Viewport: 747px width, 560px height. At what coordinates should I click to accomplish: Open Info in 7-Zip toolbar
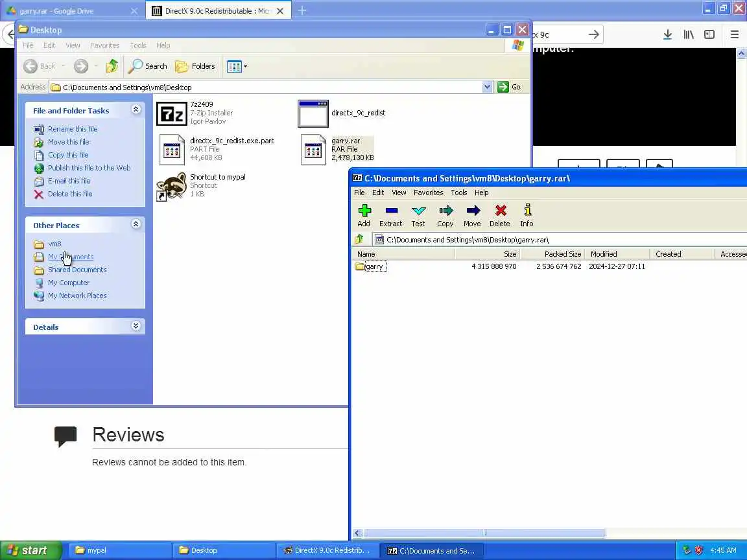527,215
